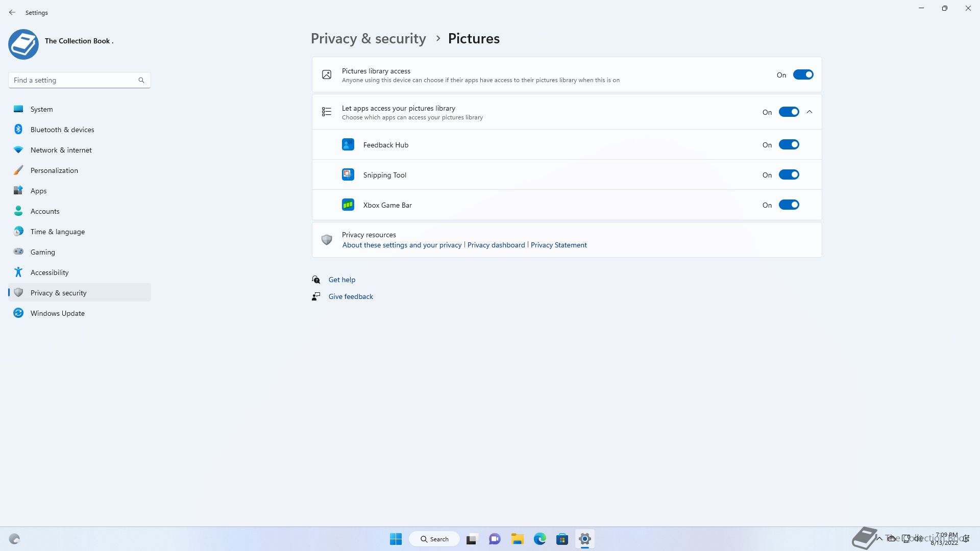
Task: Launch Chat from the taskbar
Action: [495, 539]
